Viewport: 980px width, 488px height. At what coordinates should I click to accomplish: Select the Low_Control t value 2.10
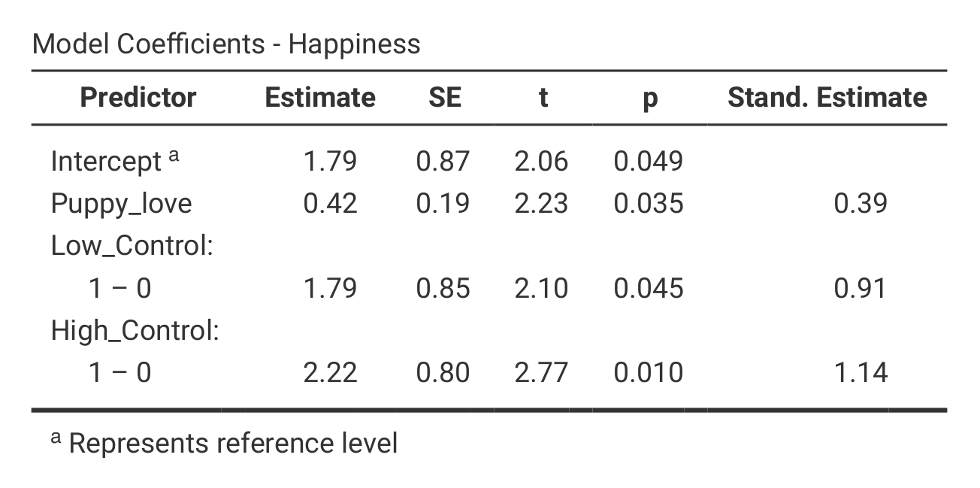[541, 289]
